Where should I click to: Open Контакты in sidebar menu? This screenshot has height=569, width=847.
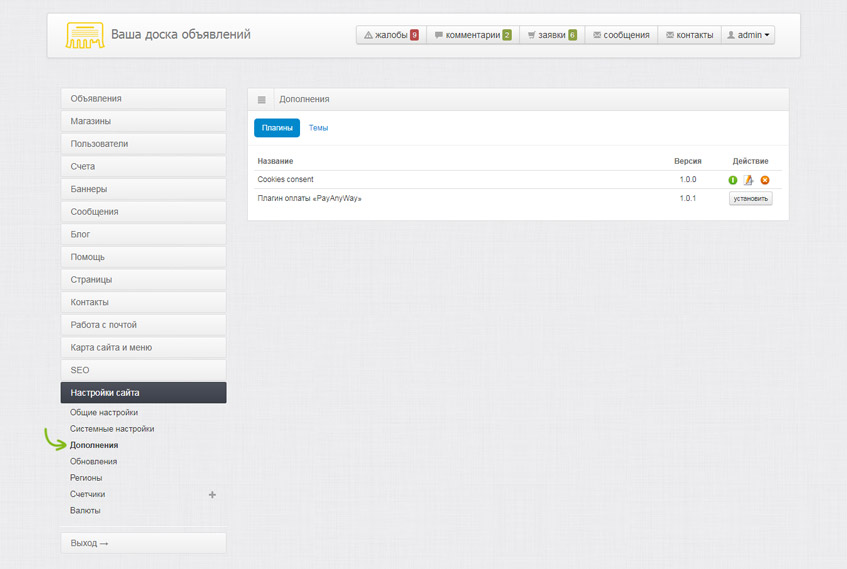[x=143, y=303]
